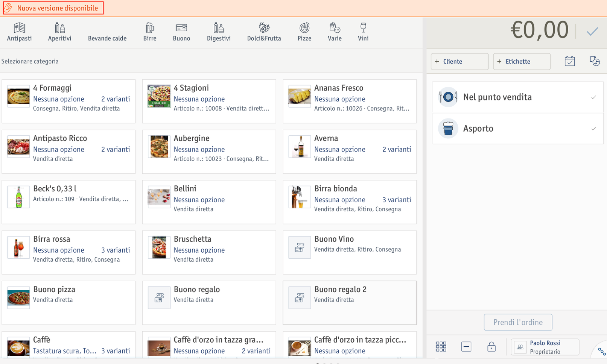The image size is (607, 364).
Task: Select Caffè d'orzo in tazza piccola
Action: pyautogui.click(x=350, y=344)
